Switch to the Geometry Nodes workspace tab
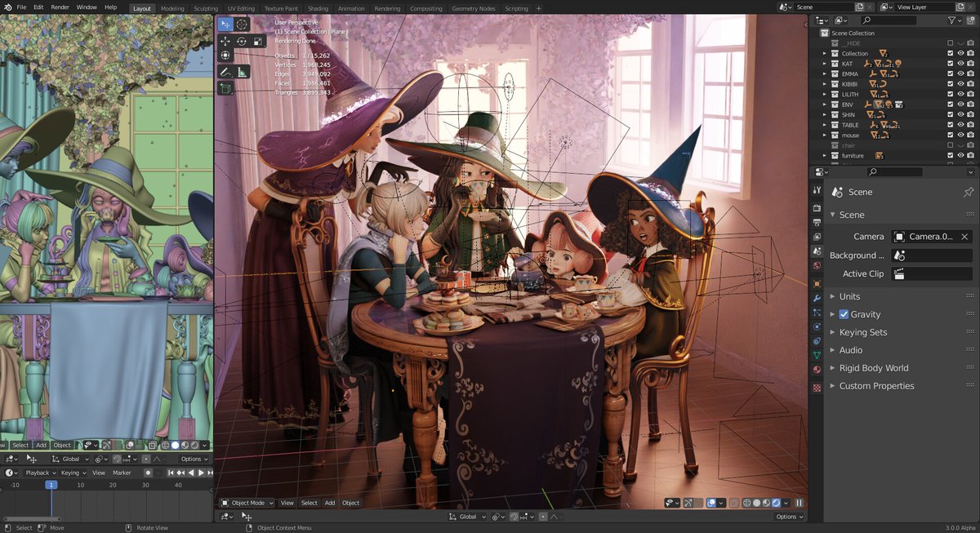The image size is (980, 533). (474, 8)
